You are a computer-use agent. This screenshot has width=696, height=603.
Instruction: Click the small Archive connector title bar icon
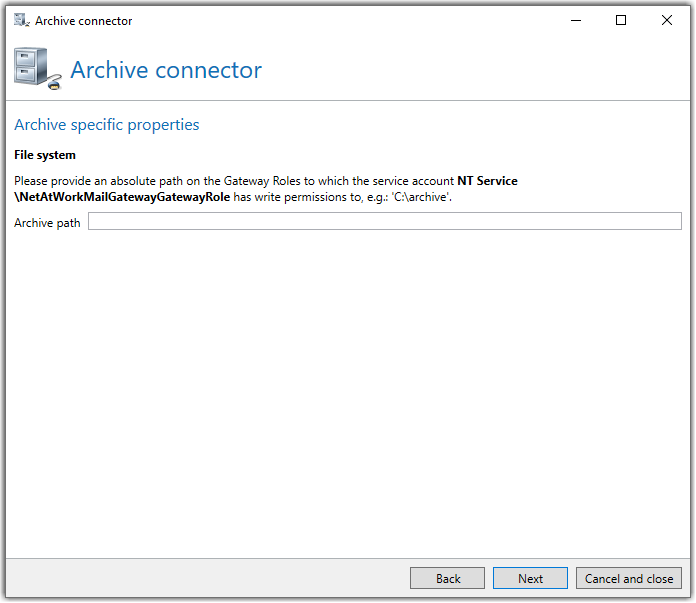pyautogui.click(x=21, y=20)
